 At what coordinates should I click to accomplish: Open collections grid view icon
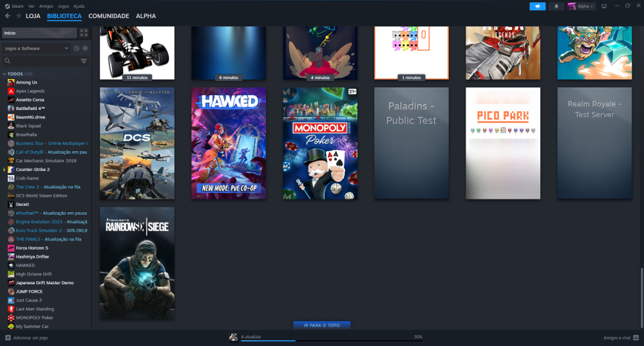(84, 32)
